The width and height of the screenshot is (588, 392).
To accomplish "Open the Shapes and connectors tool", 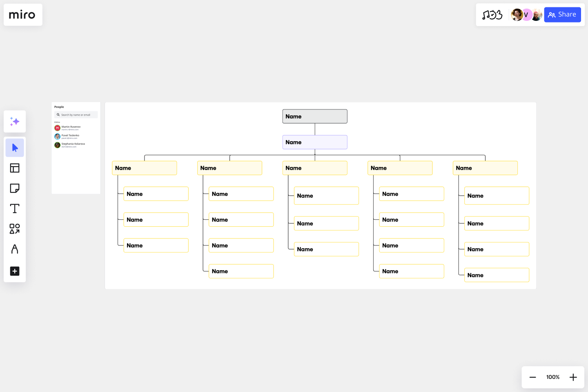I will (x=15, y=229).
